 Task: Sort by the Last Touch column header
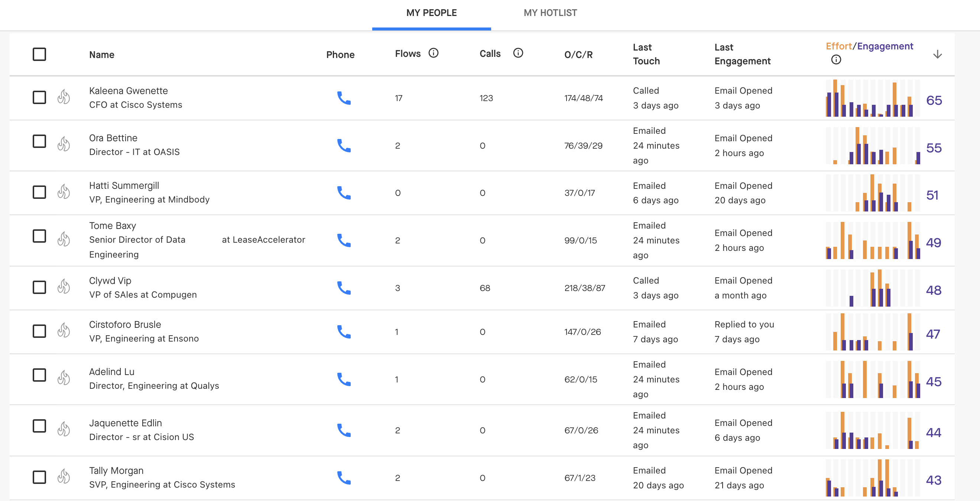pos(646,54)
